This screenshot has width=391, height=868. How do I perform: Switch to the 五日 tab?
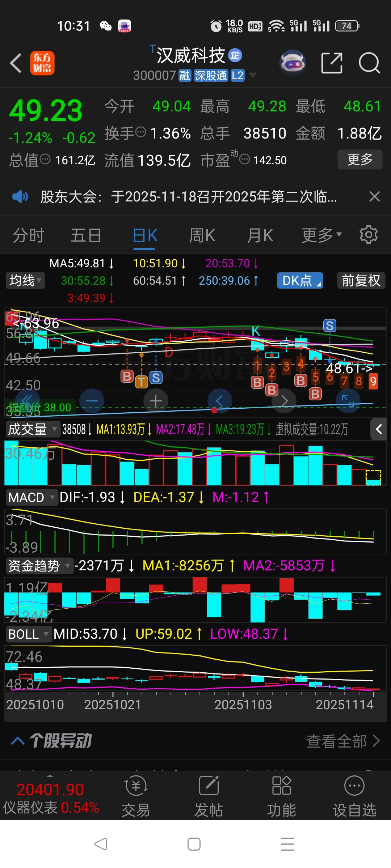(86, 235)
